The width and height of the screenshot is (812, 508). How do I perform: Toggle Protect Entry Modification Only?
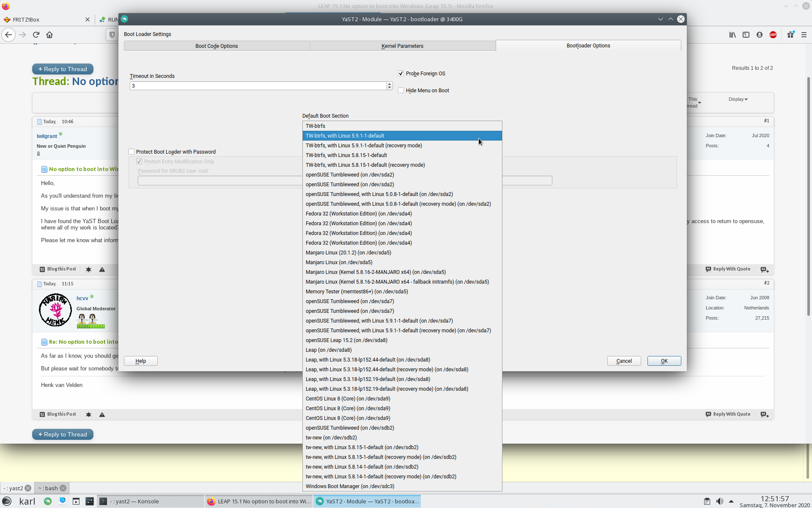pyautogui.click(x=139, y=162)
